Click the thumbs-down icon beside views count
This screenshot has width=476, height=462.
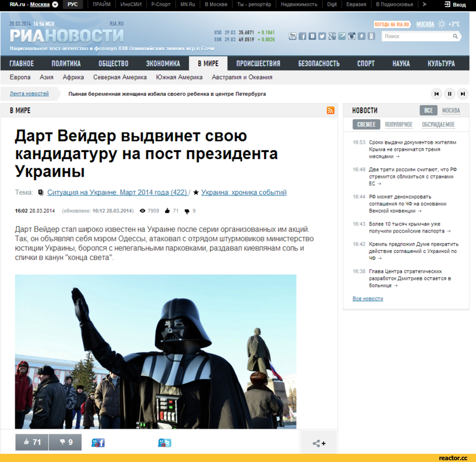(187, 211)
